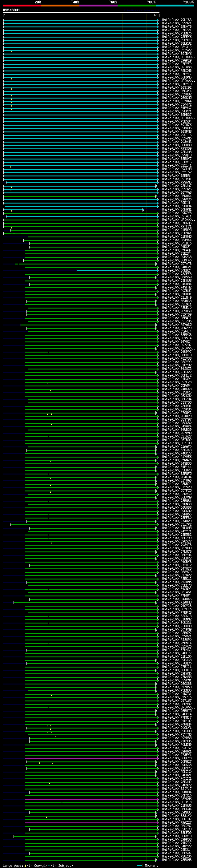The image size is (197, 868).
Task: Select the UniRef100_A5C3Y4 label
Action: 177,91
